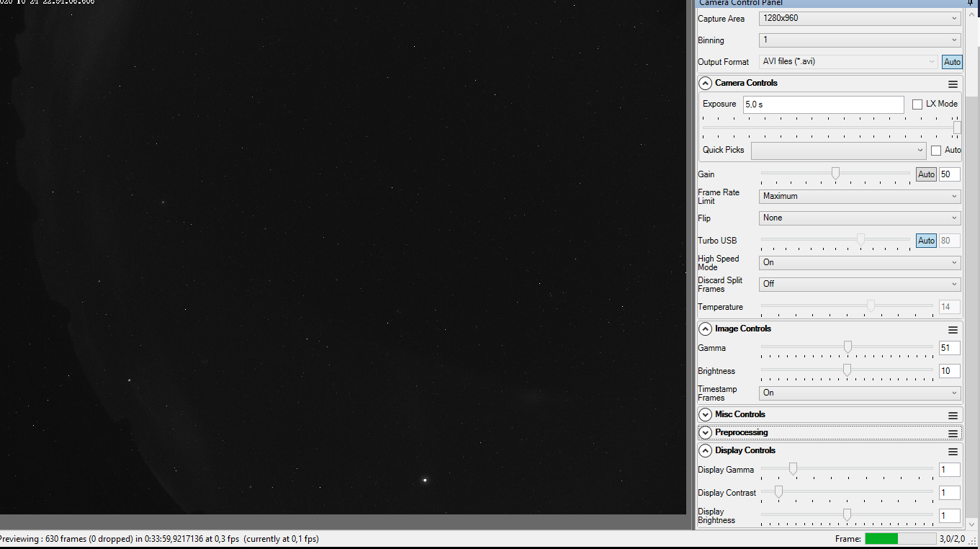Open the Misc Controls hamburger menu
The image size is (980, 549).
click(x=953, y=415)
